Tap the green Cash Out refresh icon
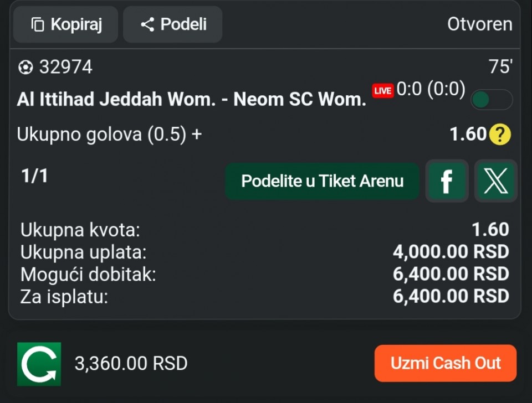Image resolution: width=532 pixels, height=403 pixels. point(39,364)
